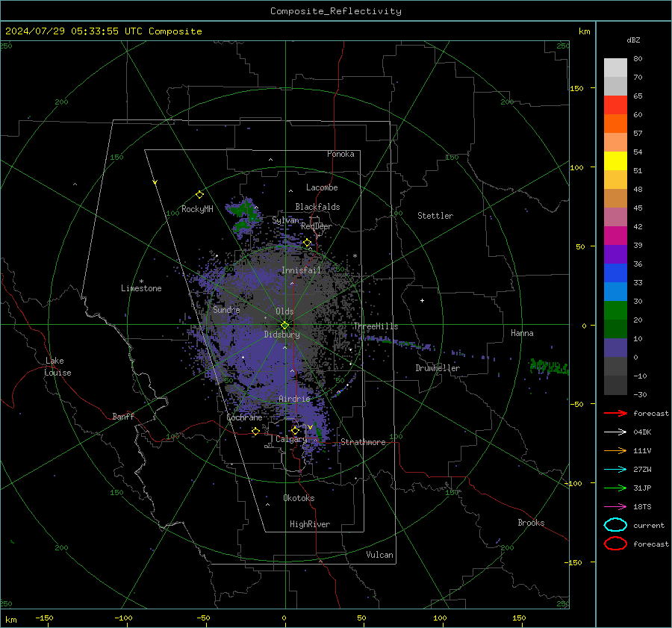Click the red forecast arrow in legend
The height and width of the screenshot is (628, 672).
615,413
